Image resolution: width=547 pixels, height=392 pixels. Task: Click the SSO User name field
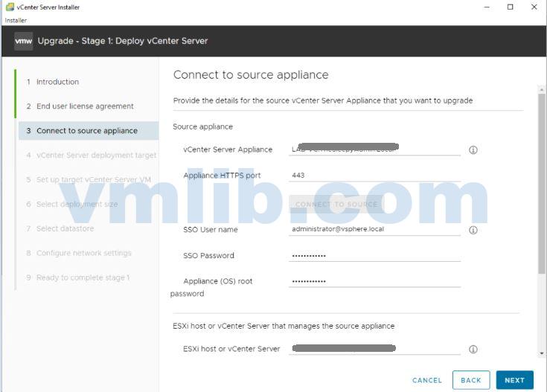click(x=374, y=229)
